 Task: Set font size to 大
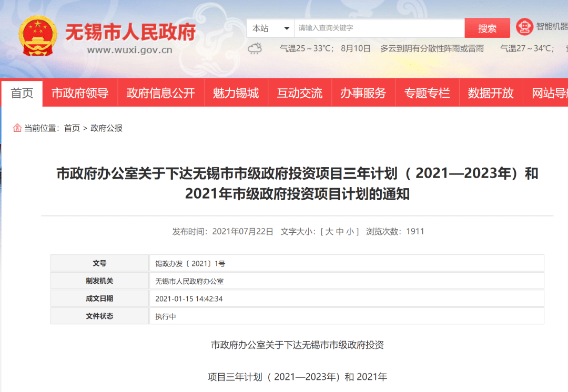click(329, 231)
